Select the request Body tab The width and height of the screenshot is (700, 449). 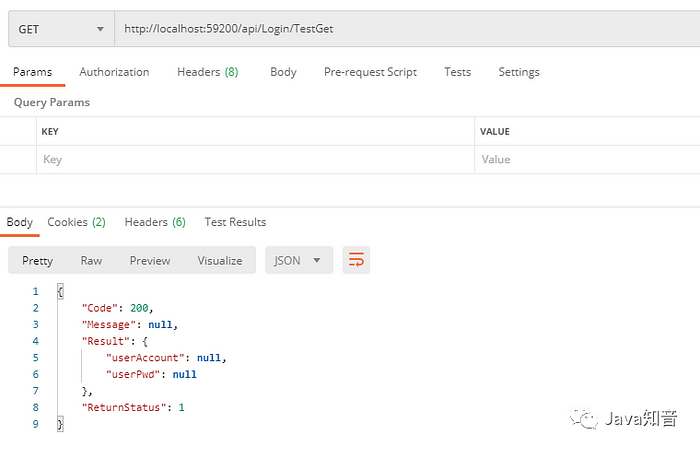[x=283, y=72]
